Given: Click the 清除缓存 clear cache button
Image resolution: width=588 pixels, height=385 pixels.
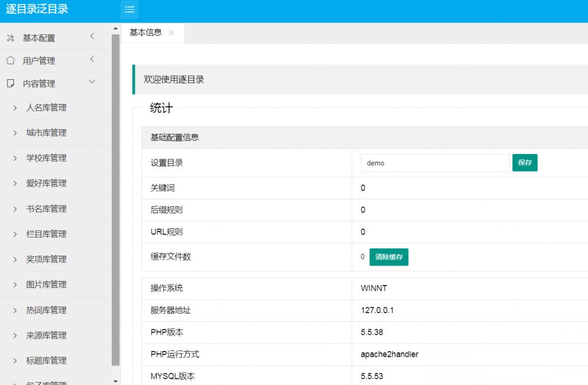Looking at the screenshot, I should point(389,257).
